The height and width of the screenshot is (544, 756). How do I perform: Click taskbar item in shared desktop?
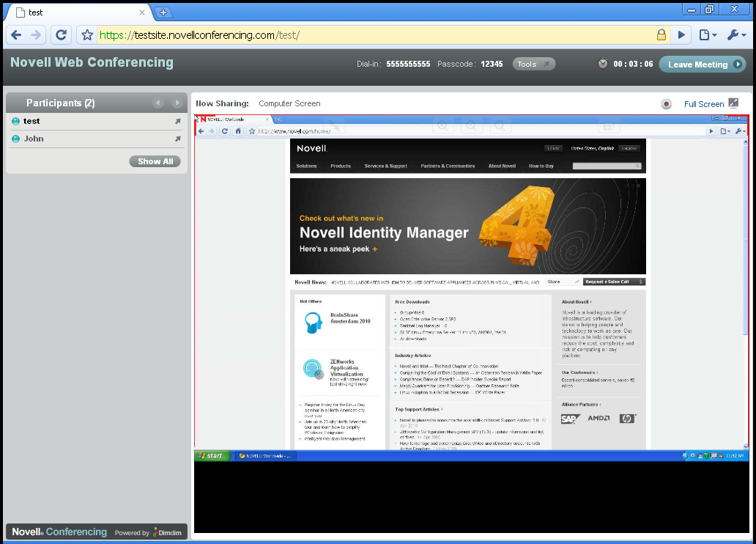pos(265,456)
